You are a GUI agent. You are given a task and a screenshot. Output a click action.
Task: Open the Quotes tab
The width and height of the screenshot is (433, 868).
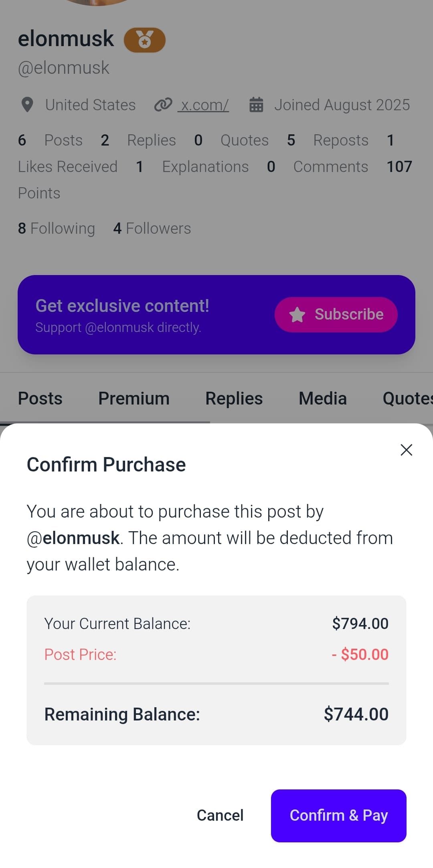click(407, 399)
